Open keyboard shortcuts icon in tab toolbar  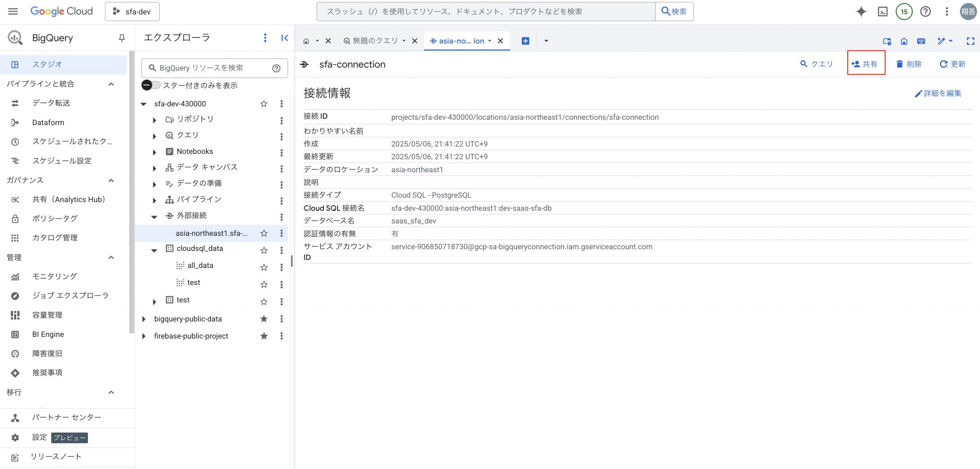point(921,41)
